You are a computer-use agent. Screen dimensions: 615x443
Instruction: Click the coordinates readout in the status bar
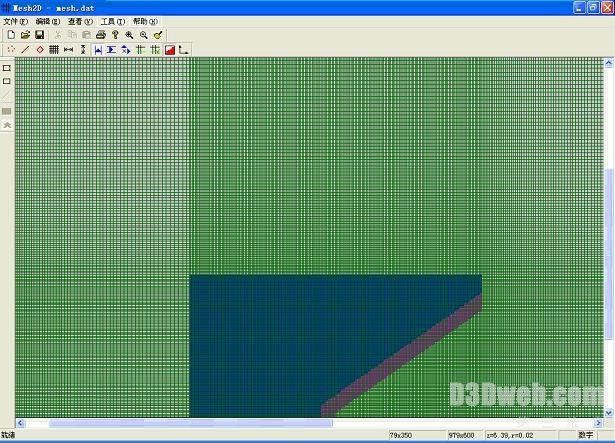click(510, 435)
